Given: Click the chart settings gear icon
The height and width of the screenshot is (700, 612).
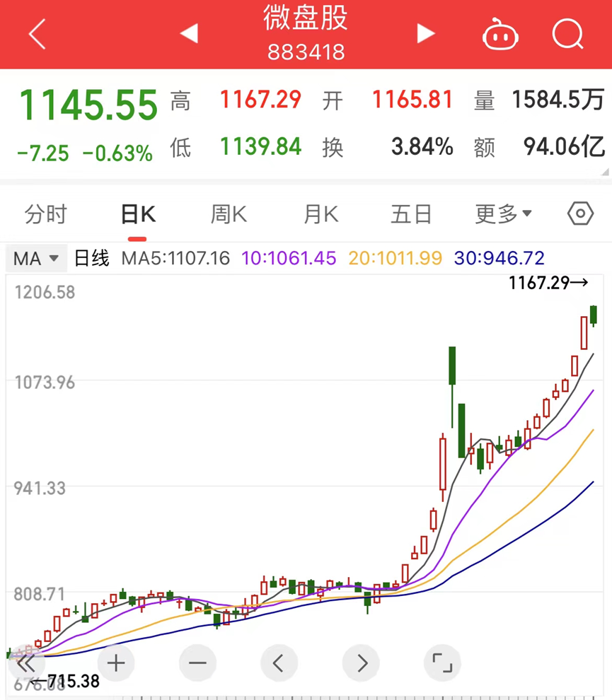Looking at the screenshot, I should [579, 214].
